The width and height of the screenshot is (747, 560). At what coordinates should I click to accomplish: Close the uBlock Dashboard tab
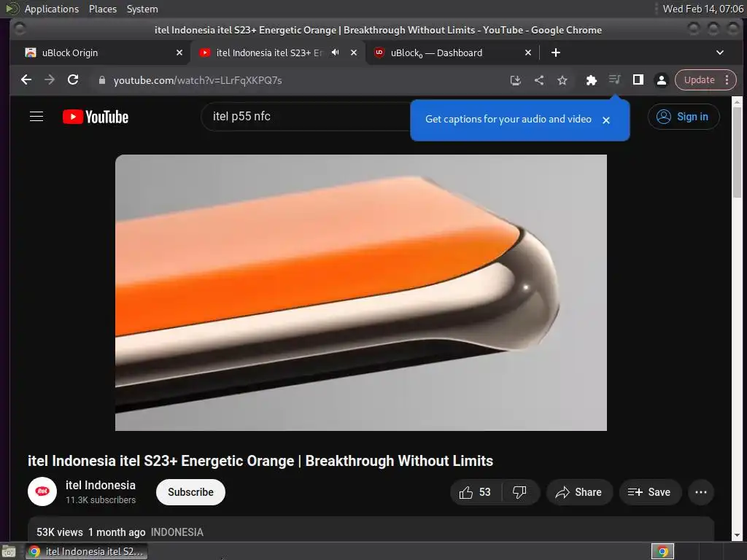point(528,52)
